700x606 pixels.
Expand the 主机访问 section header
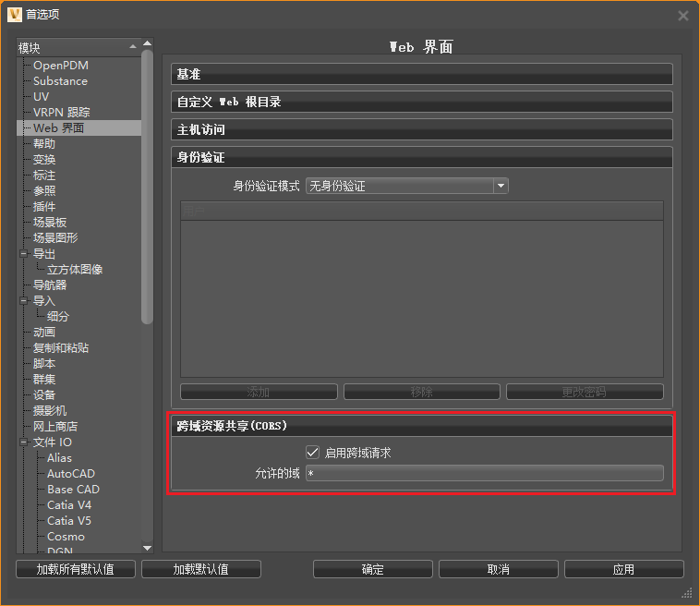tap(421, 129)
